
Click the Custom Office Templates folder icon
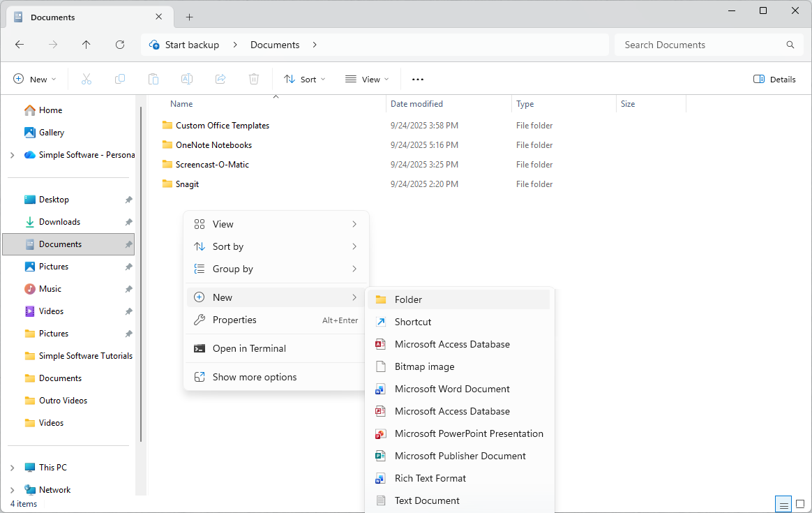[x=167, y=125]
